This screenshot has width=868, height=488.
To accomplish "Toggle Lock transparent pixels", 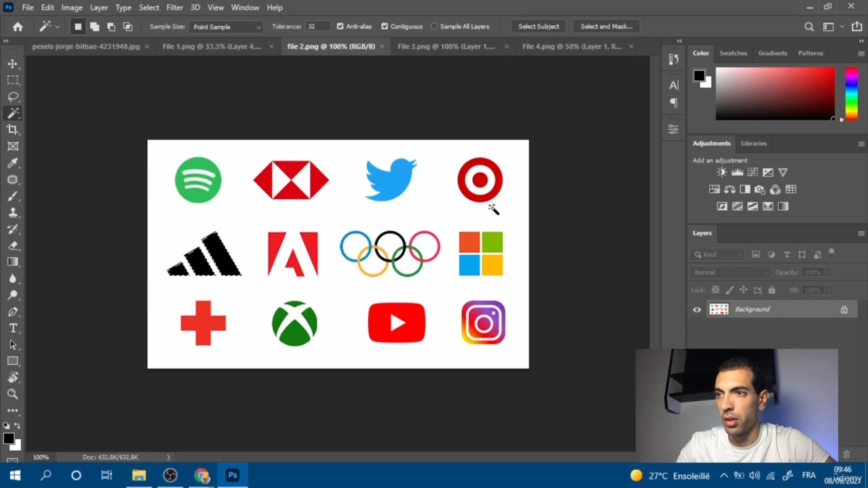I will (715, 290).
